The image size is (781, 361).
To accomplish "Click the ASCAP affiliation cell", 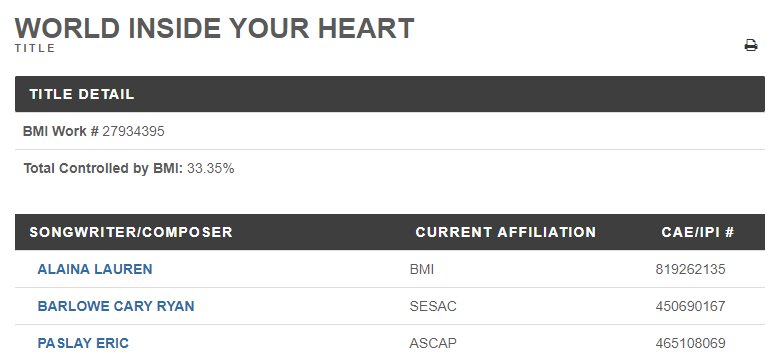I will [433, 343].
